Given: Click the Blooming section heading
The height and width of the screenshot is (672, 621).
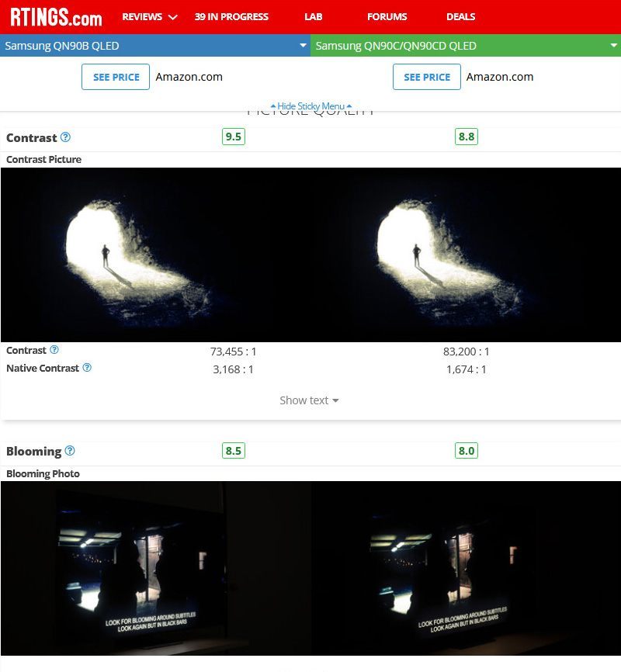Looking at the screenshot, I should click(34, 452).
